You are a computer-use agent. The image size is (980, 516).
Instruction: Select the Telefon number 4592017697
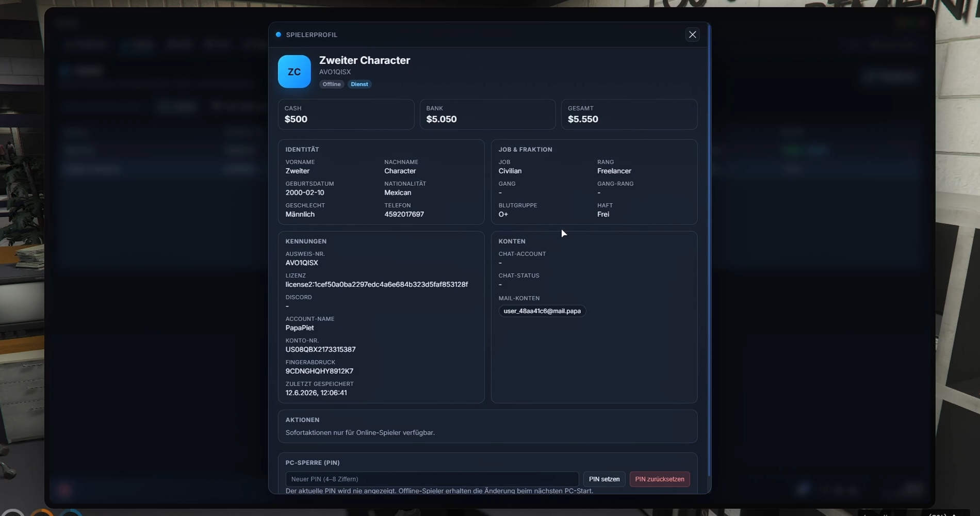(404, 214)
